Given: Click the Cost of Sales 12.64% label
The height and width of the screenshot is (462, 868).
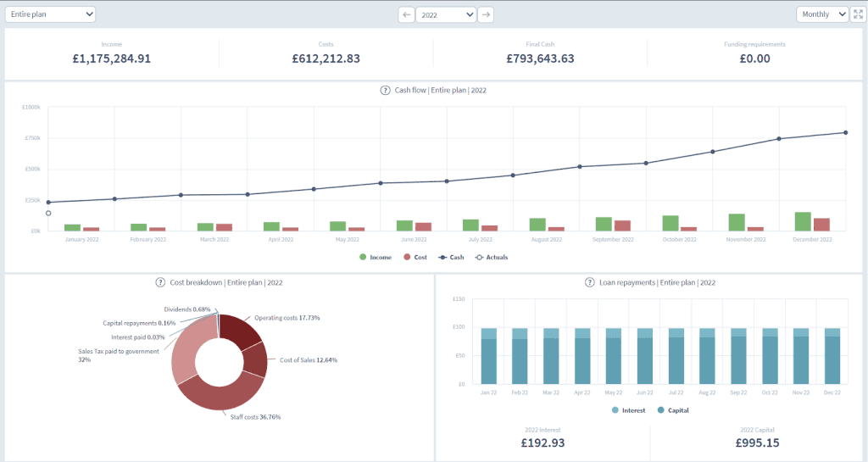Looking at the screenshot, I should click(x=309, y=360).
